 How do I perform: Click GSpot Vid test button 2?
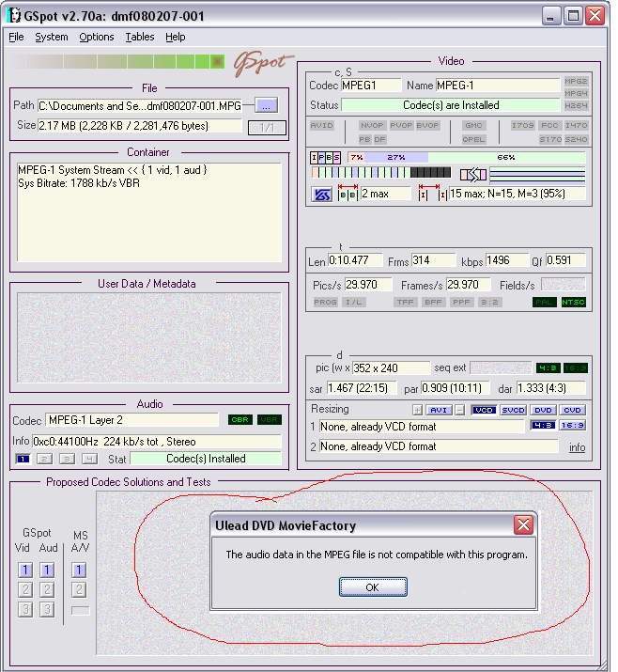click(25, 589)
